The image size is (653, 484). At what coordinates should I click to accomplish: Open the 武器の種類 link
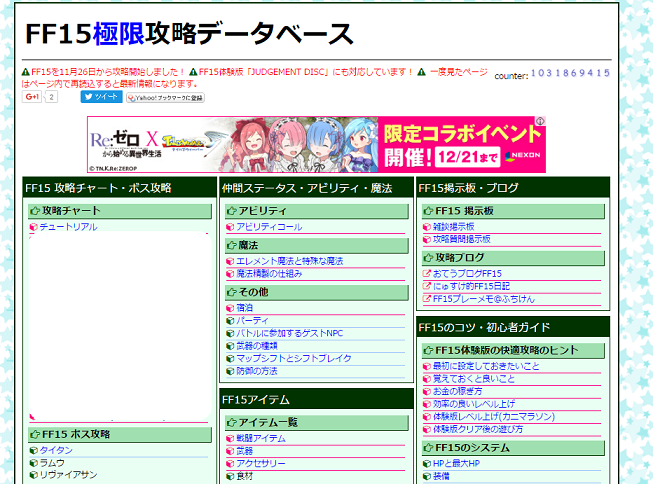tap(257, 346)
